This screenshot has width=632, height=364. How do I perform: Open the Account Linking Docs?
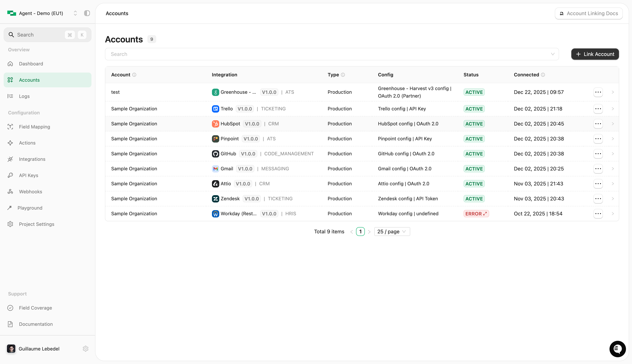588,13
